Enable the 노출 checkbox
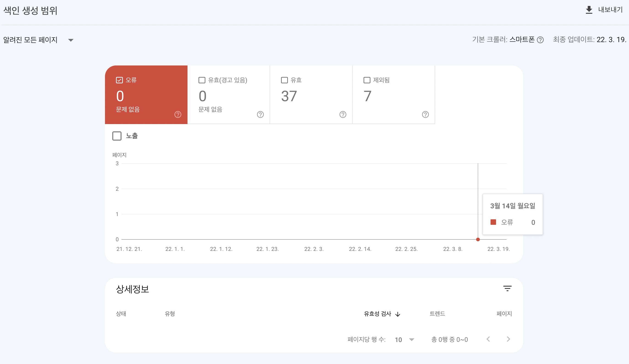 tap(117, 136)
